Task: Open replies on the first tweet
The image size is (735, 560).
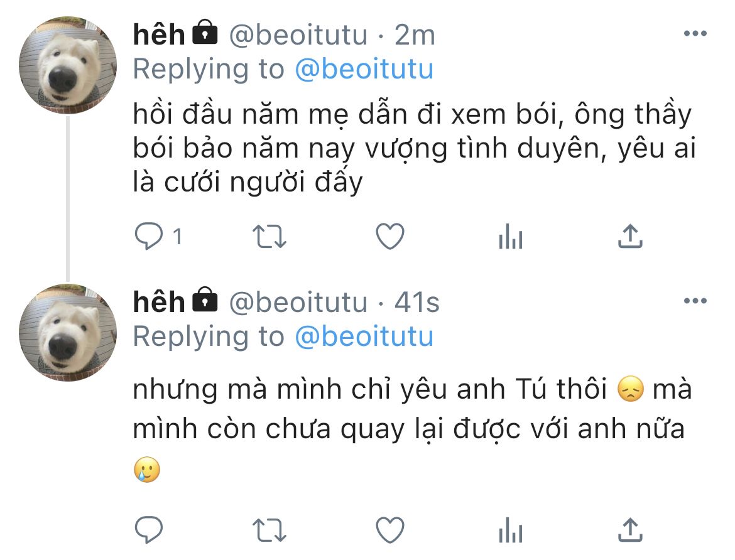Action: point(149,235)
